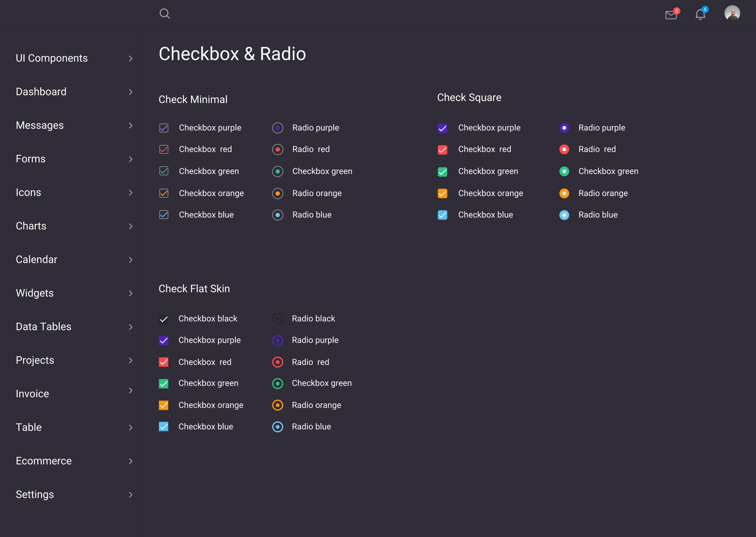Expand the Charts navigation menu
The height and width of the screenshot is (537, 756).
73,225
